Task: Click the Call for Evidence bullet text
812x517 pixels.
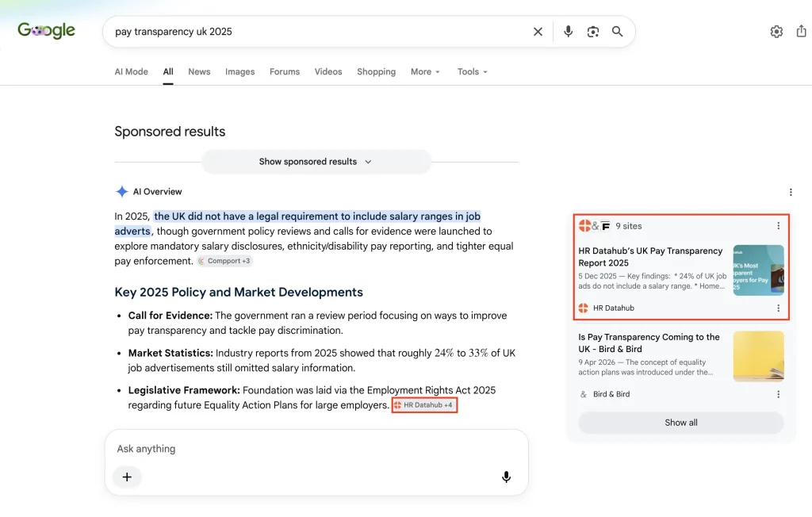Action: tap(317, 323)
